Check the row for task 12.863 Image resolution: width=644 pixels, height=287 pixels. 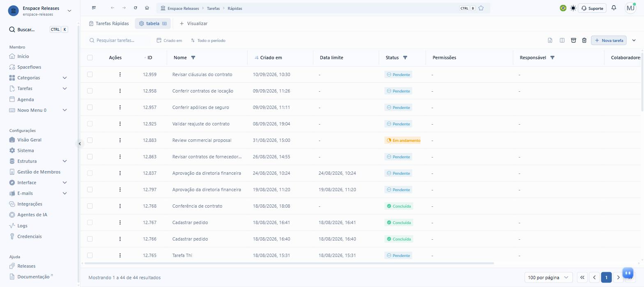click(90, 157)
